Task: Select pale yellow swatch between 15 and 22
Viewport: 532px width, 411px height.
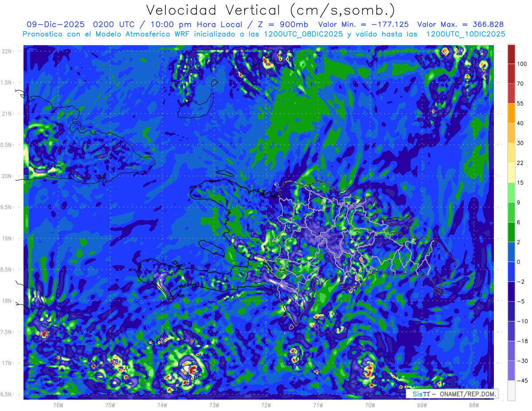Action: pos(511,173)
